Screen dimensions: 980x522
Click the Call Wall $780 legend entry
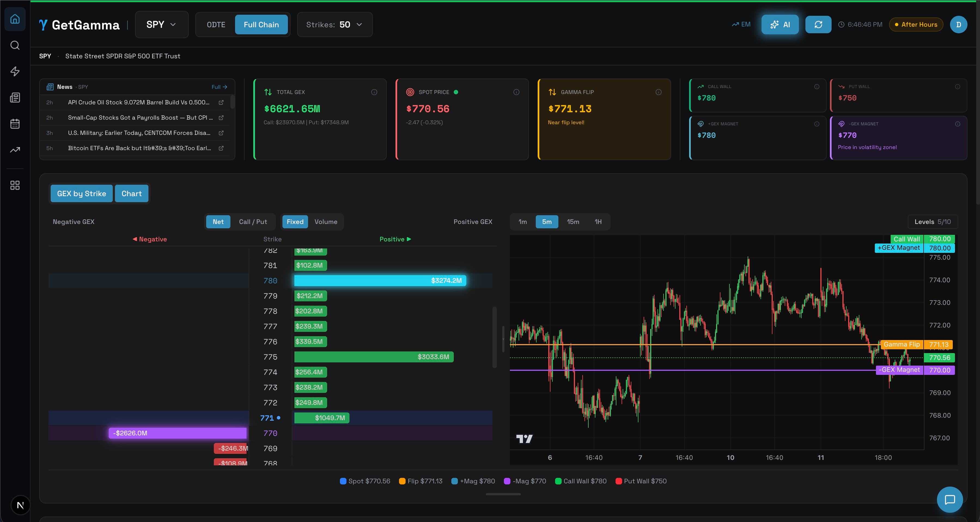pos(581,481)
